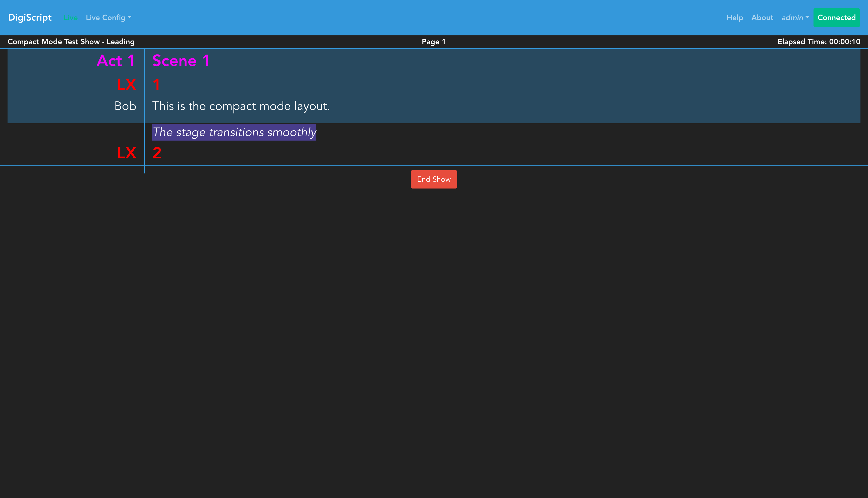Click the Scene 1 heading

(x=181, y=61)
